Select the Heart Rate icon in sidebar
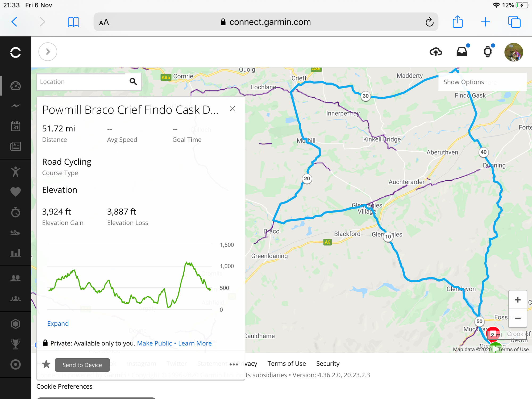Screen dimensions: 532x399 coord(16,192)
